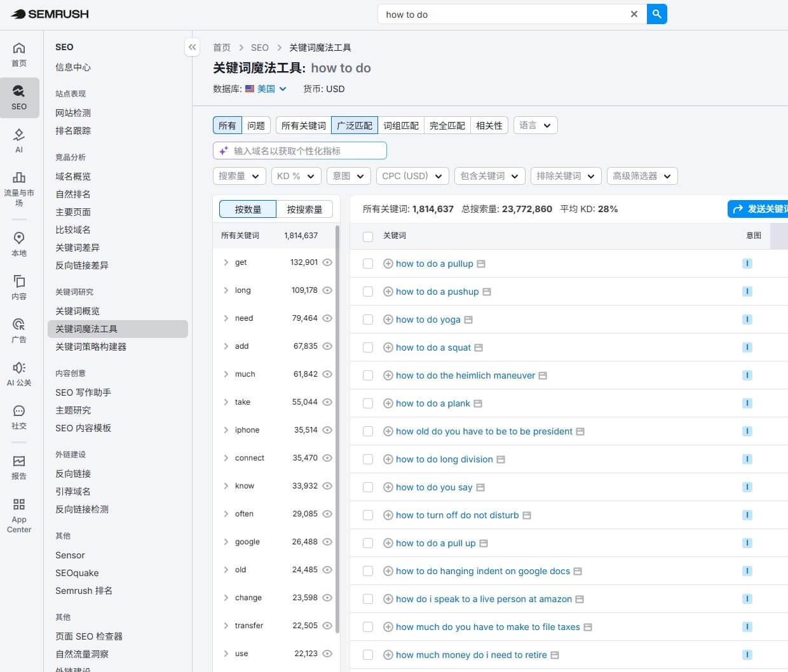This screenshot has height=672, width=788.
Task: Click the 发送关键词 button
Action: tap(758, 209)
